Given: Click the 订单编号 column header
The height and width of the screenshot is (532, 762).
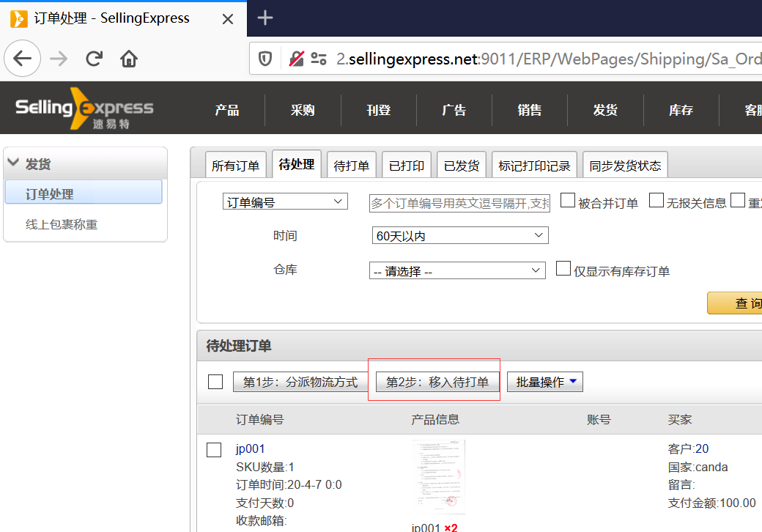Looking at the screenshot, I should (259, 419).
